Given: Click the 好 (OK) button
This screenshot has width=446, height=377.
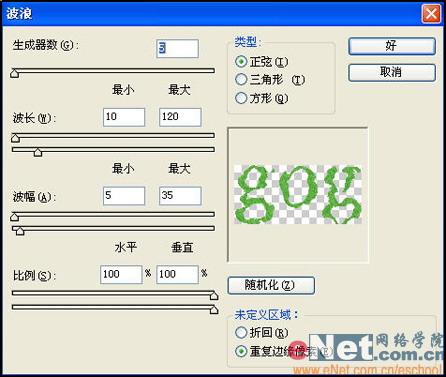Looking at the screenshot, I should point(392,46).
